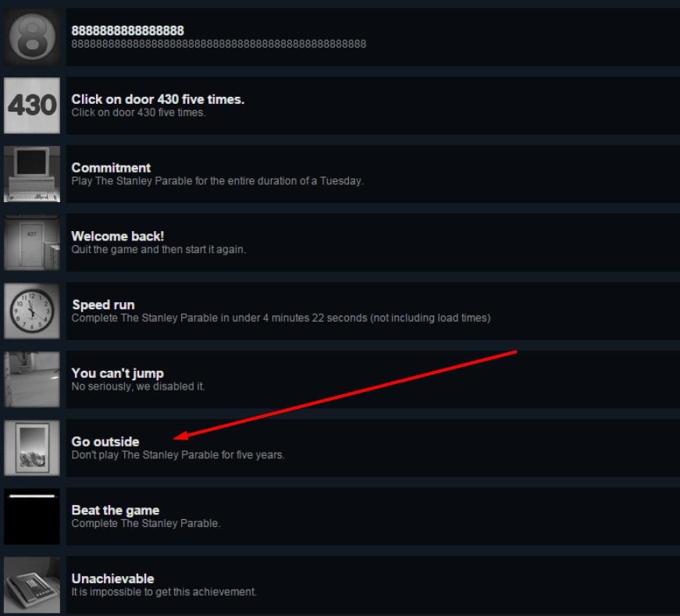Click the old computer Commitment icon
This screenshot has width=680, height=616.
tap(32, 174)
